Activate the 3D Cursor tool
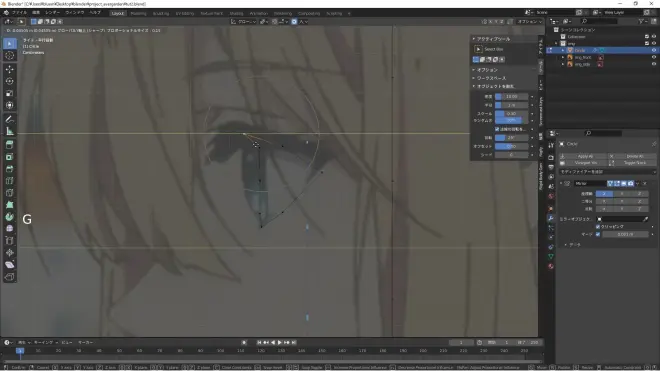Viewport: 660px width, 371px height. (10, 56)
